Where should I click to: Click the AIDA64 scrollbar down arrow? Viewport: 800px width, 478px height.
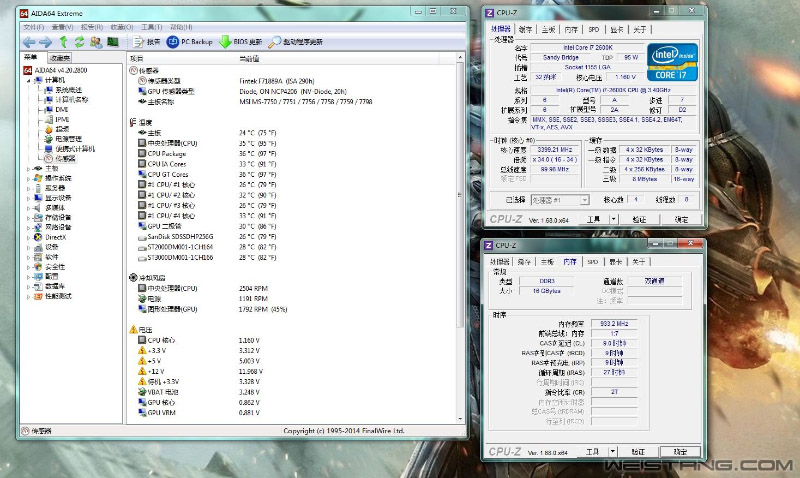(x=460, y=418)
